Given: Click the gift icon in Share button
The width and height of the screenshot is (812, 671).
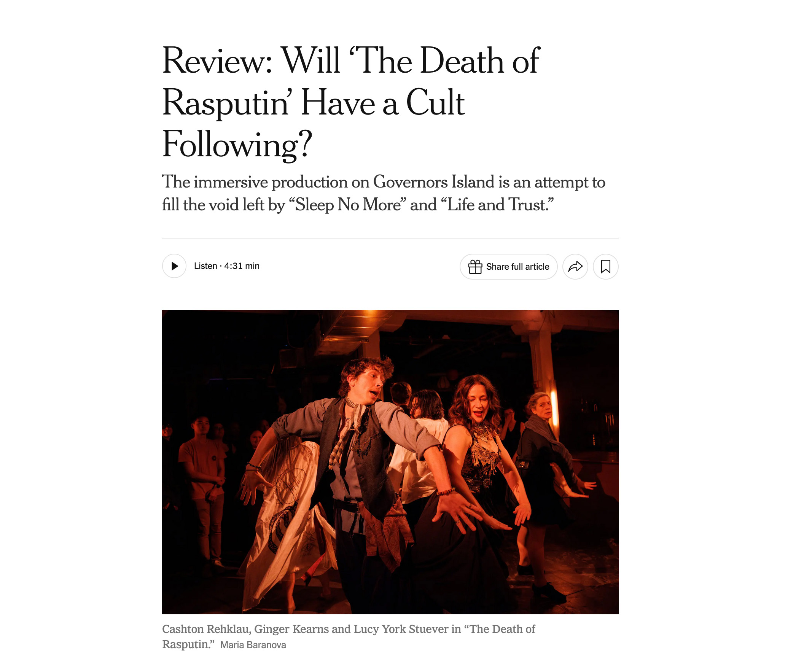Looking at the screenshot, I should coord(475,267).
